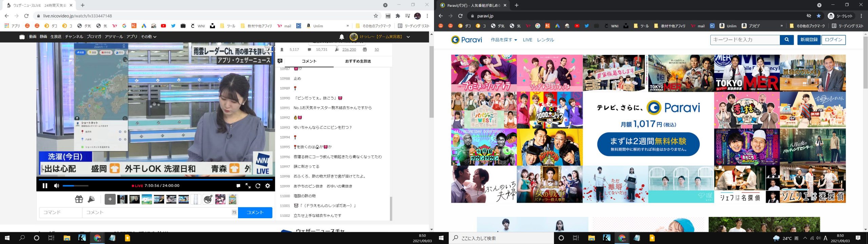The width and height of the screenshot is (868, 244).
Task: Select the LIVE menu item on Paravi
Action: 527,40
